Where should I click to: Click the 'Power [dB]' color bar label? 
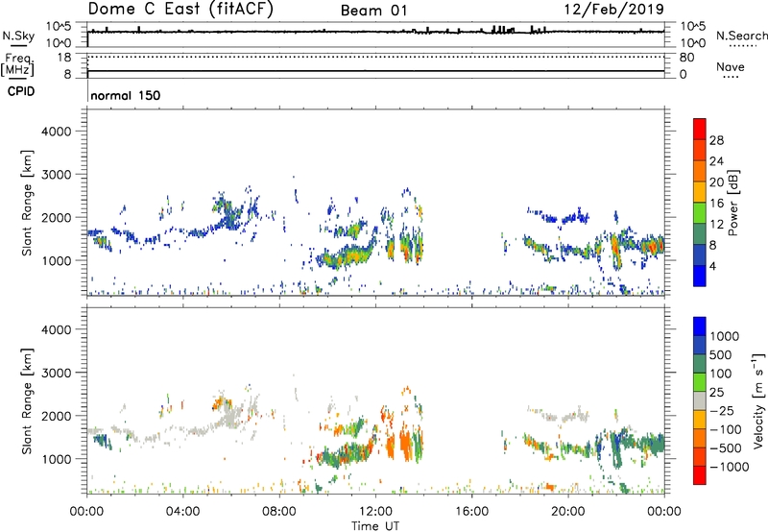coord(733,203)
